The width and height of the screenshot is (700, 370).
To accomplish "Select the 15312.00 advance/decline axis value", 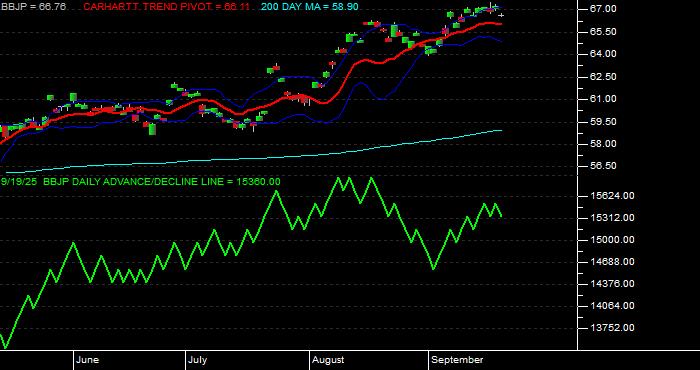I will [x=612, y=217].
